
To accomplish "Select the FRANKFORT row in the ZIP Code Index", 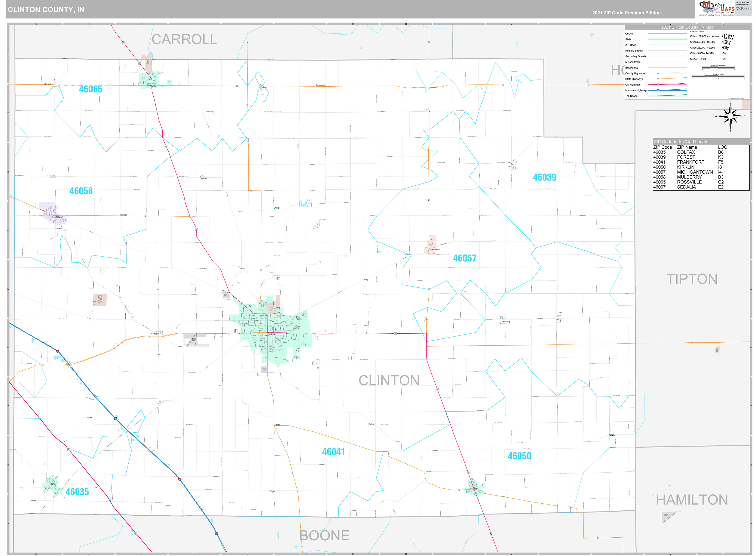I will [x=690, y=162].
